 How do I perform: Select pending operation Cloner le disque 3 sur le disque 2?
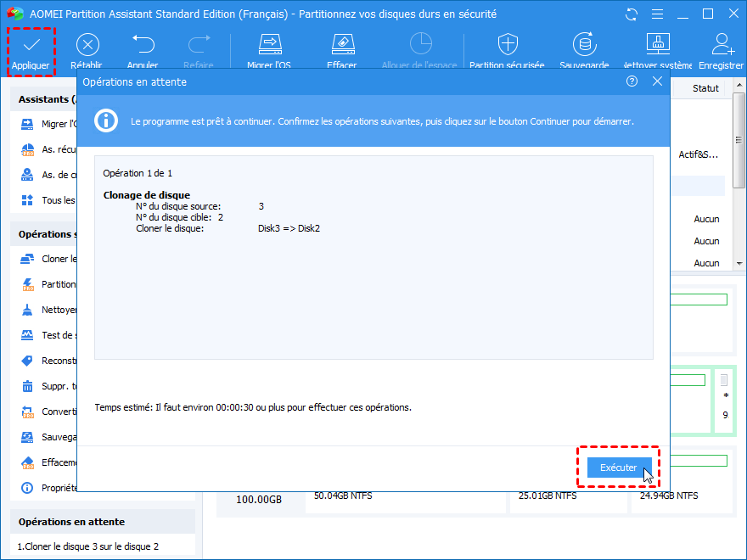88,546
